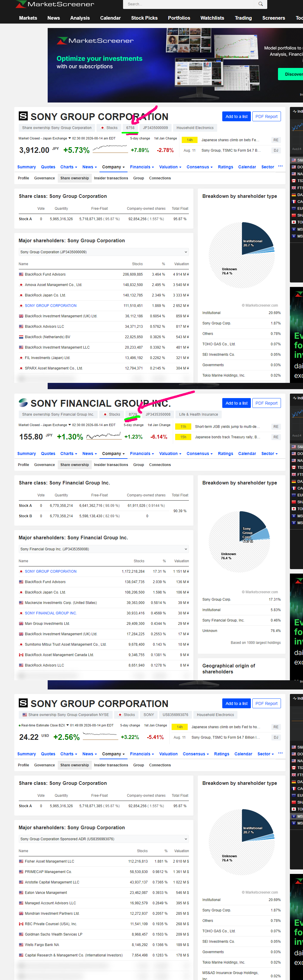
Task: Click the US8356993076 ISIN chip
Action: point(175,715)
